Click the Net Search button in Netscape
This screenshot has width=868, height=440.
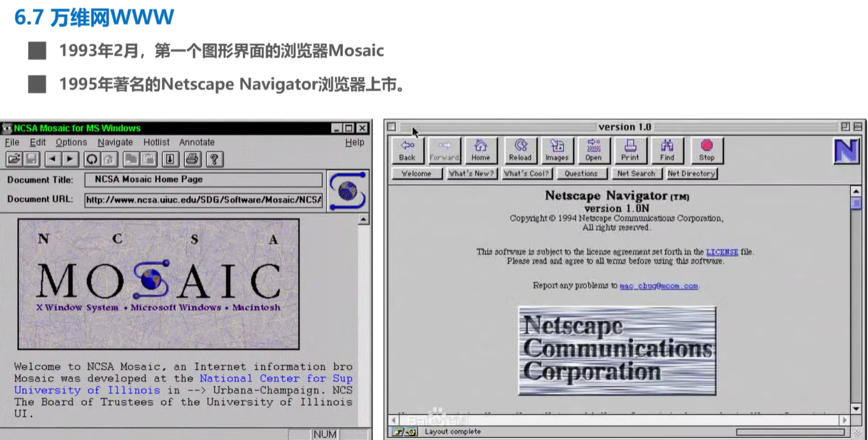(636, 173)
